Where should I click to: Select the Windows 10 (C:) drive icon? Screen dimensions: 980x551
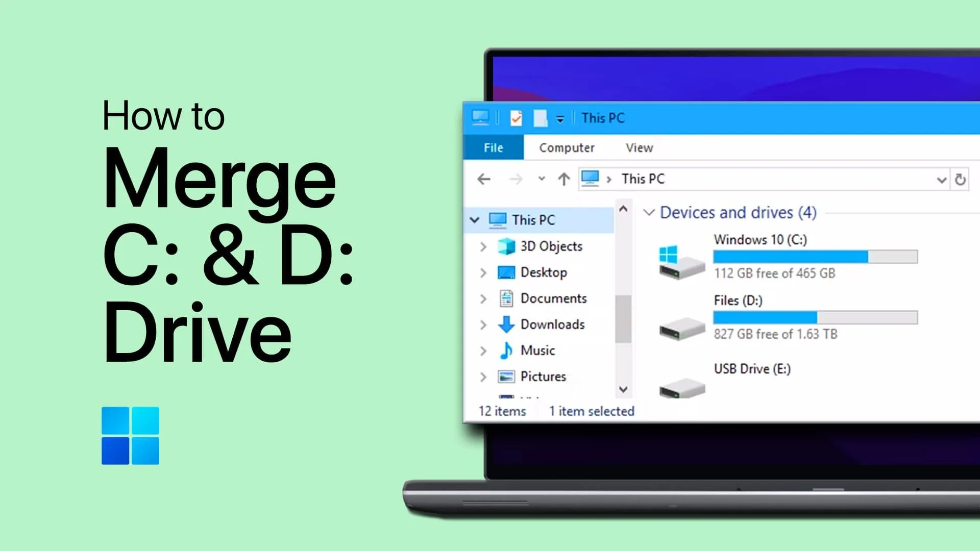(x=681, y=262)
